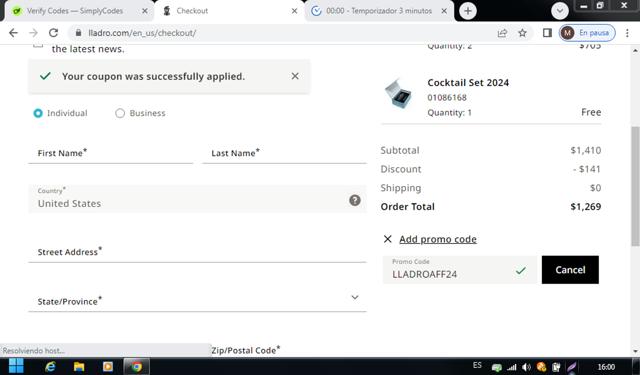Select the Order Total $1,269 amount

(x=586, y=206)
